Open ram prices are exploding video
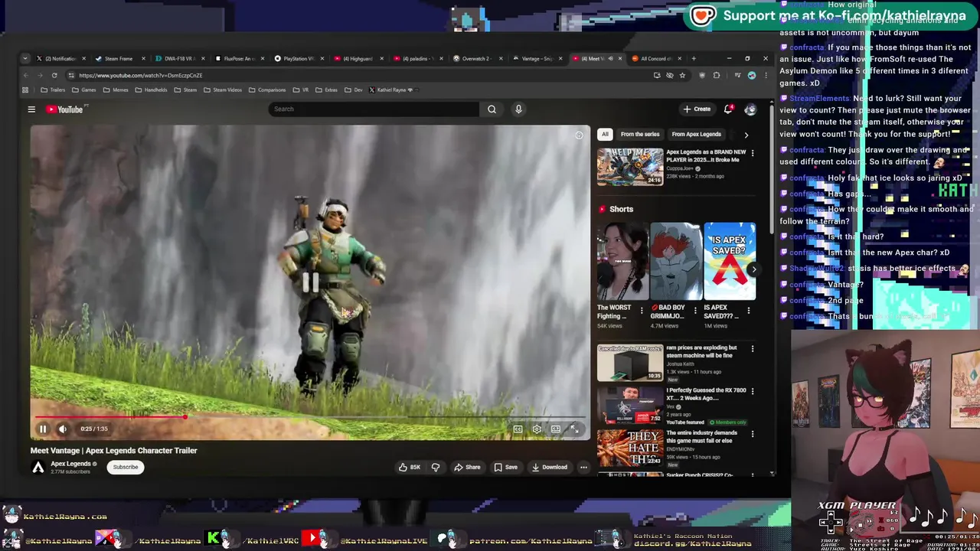This screenshot has height=551, width=980. click(630, 363)
